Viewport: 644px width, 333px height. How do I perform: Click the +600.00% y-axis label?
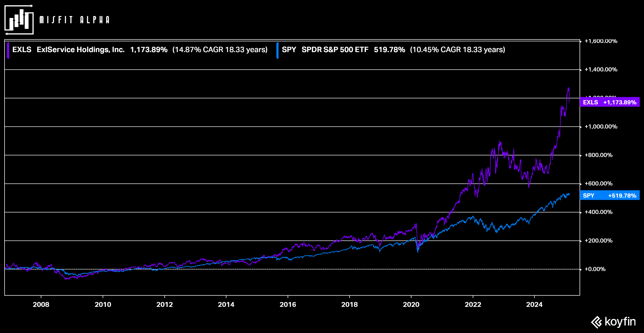click(x=599, y=184)
